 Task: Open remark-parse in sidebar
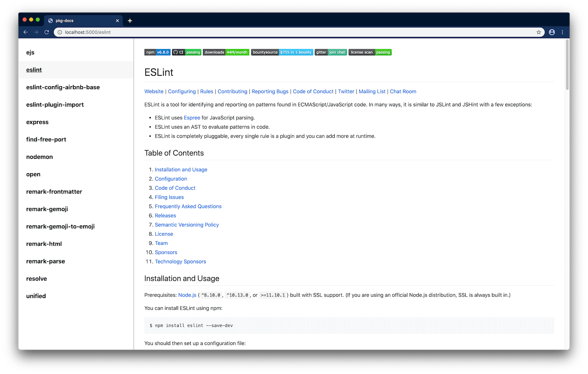(x=76, y=261)
